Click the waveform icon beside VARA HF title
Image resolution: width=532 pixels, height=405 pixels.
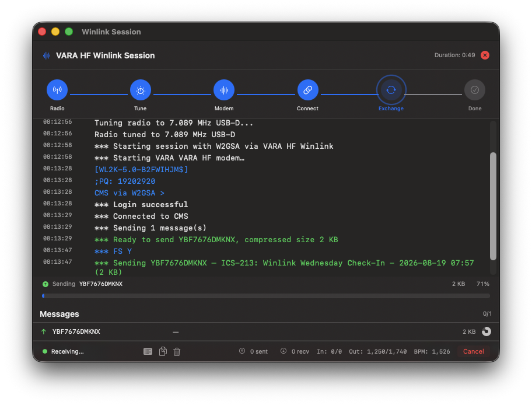pos(47,55)
